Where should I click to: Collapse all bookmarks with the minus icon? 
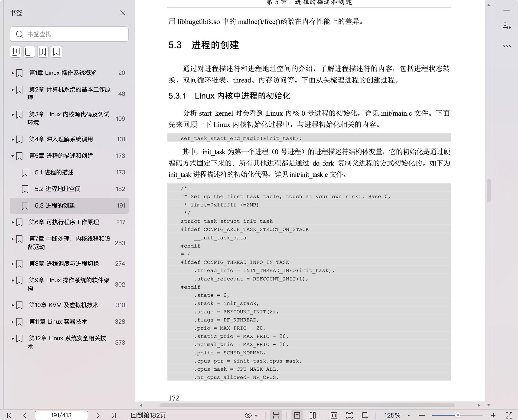(x=29, y=52)
